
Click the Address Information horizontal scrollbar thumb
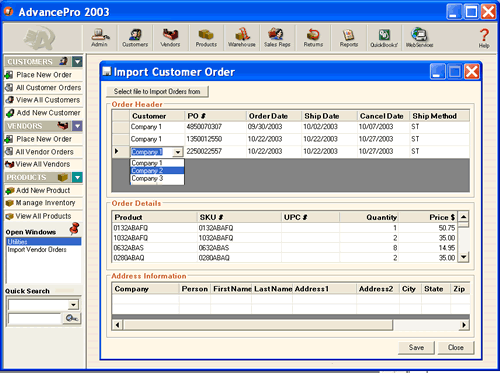pos(258,325)
